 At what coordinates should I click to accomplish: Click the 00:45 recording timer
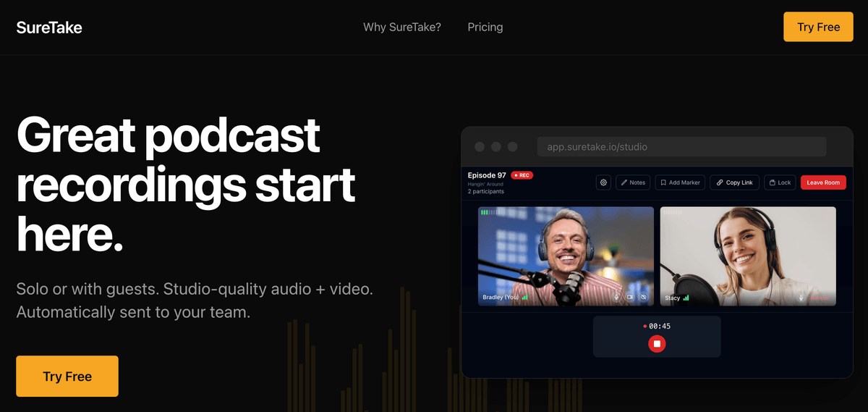tap(659, 326)
